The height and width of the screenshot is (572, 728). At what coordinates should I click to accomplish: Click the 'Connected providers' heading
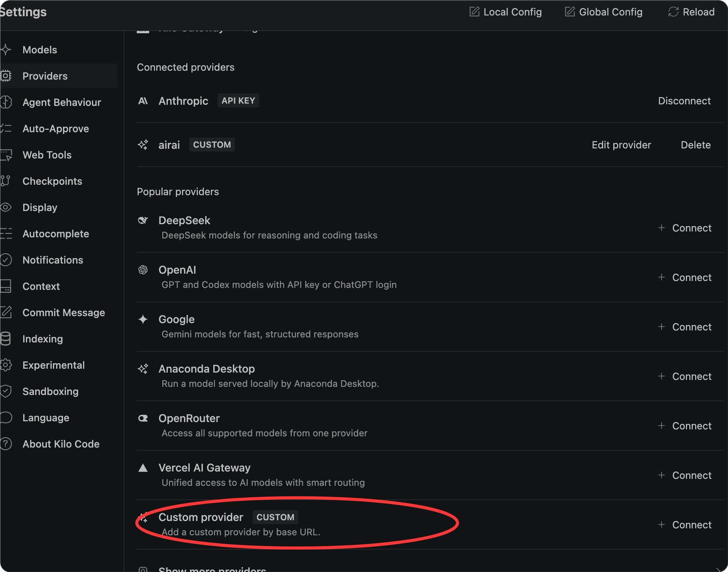tap(185, 67)
